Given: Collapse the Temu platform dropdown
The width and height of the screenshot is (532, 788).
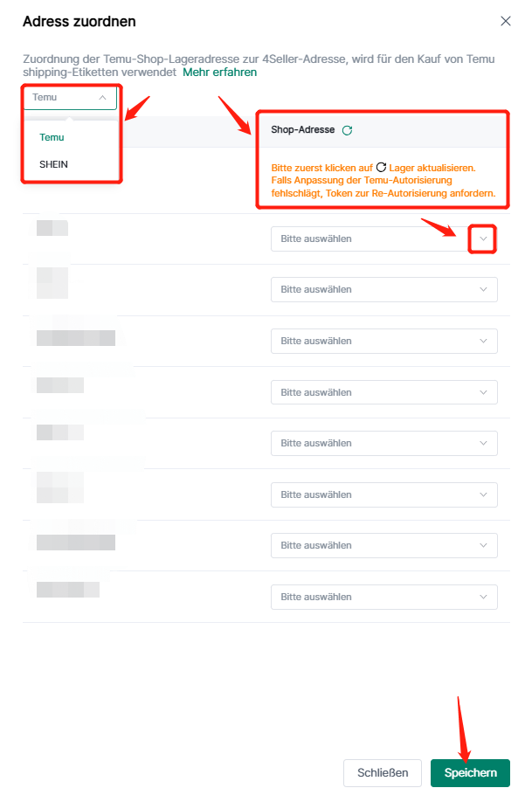Looking at the screenshot, I should pyautogui.click(x=70, y=98).
